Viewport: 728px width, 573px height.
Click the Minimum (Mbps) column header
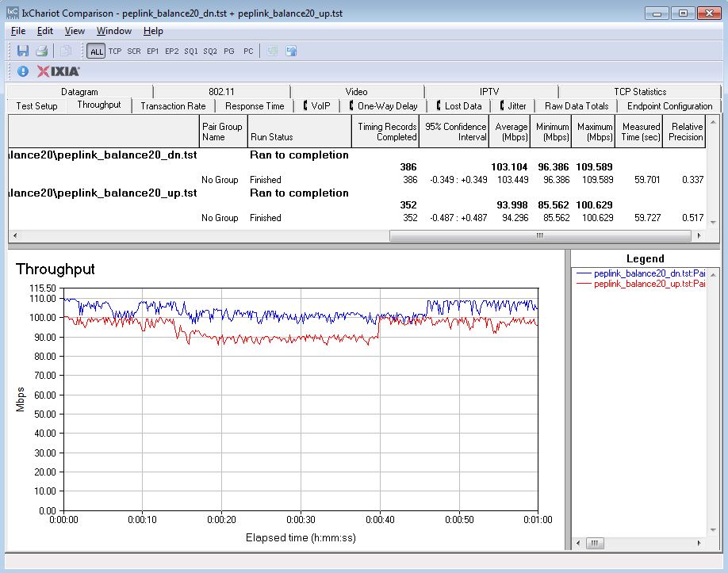550,132
